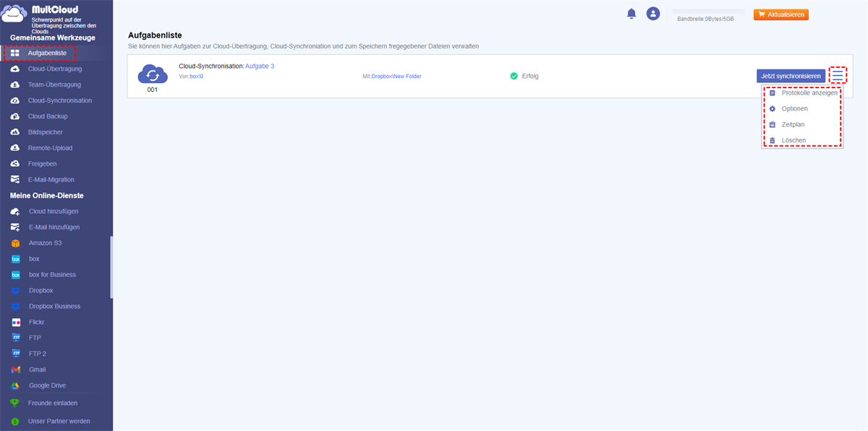Click the Freigeben sidebar icon
Screen dimensions: 868x431
pos(15,164)
